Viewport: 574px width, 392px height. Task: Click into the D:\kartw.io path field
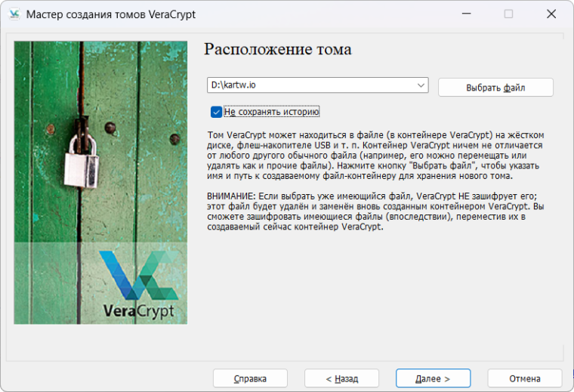[310, 85]
